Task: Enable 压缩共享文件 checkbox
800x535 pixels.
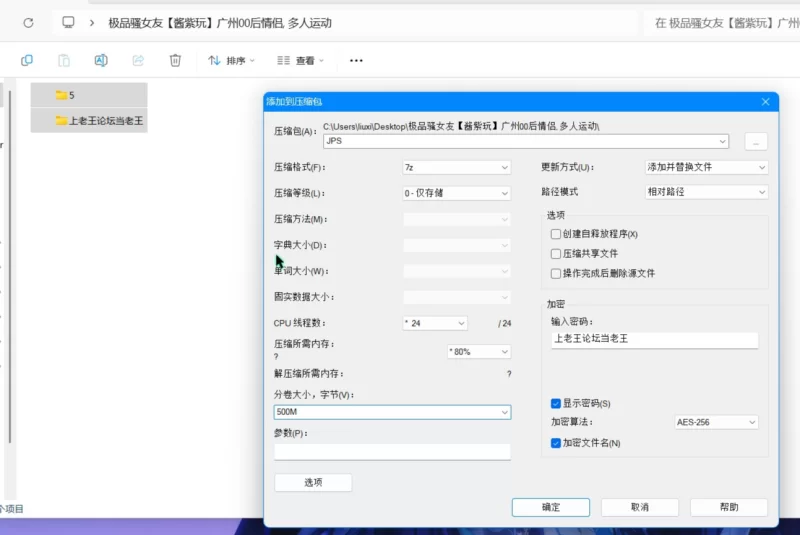Action: [x=556, y=253]
